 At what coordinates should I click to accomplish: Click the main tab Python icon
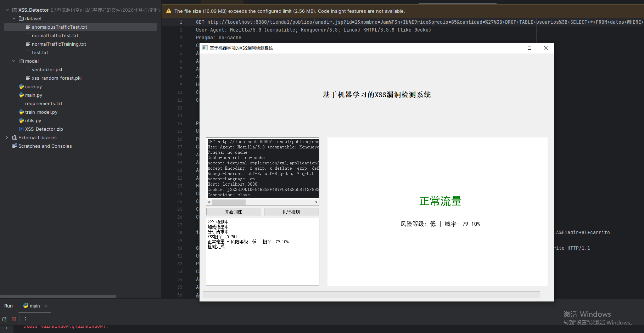(x=26, y=306)
